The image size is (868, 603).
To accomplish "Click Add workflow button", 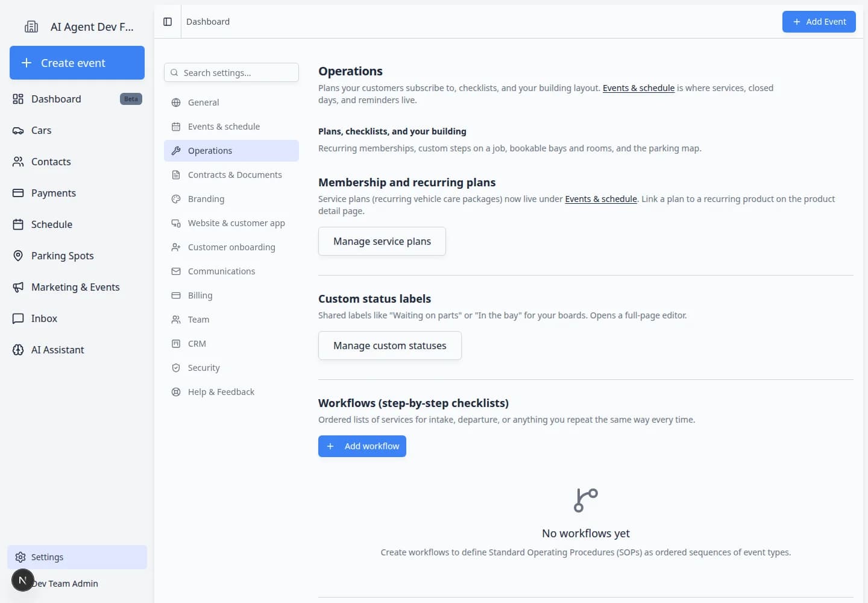I will click(362, 446).
